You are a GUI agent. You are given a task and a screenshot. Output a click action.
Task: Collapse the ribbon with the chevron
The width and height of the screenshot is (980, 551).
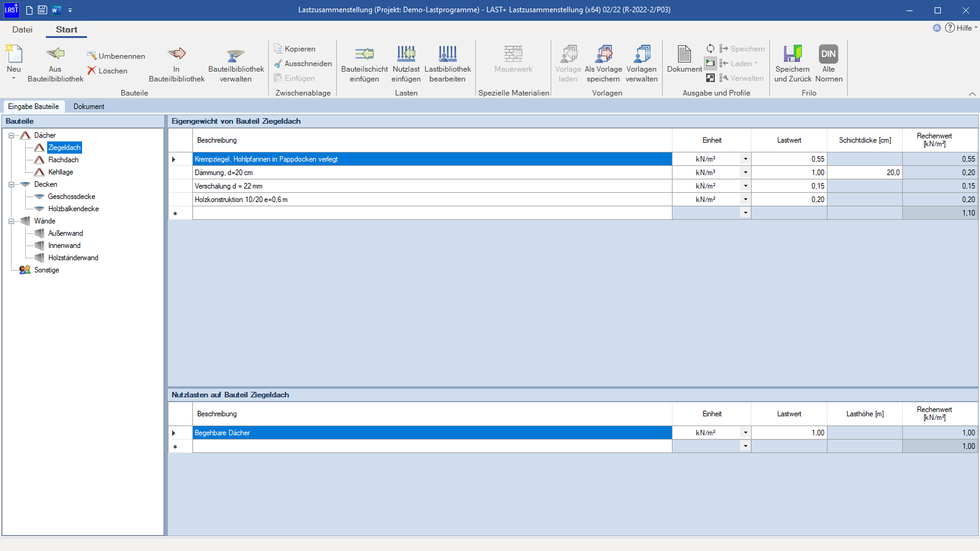[972, 94]
